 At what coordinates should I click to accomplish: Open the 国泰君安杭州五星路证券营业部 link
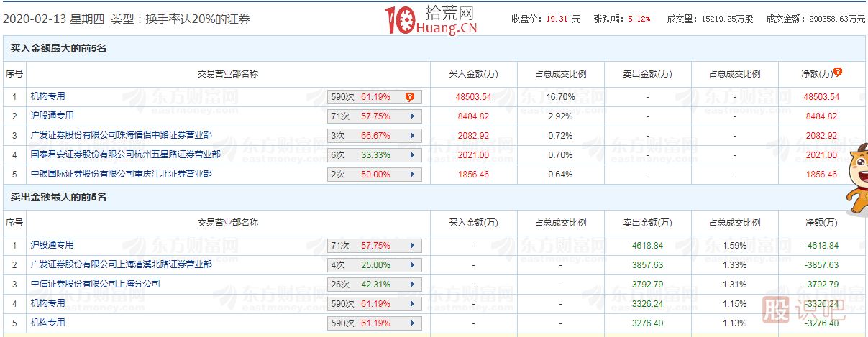125,154
